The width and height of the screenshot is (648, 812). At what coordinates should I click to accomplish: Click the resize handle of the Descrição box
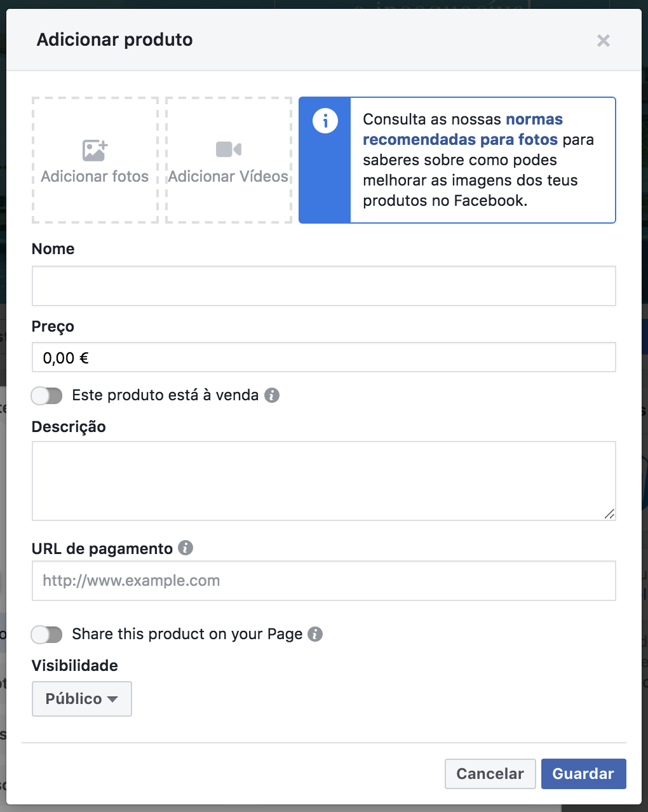tap(610, 513)
